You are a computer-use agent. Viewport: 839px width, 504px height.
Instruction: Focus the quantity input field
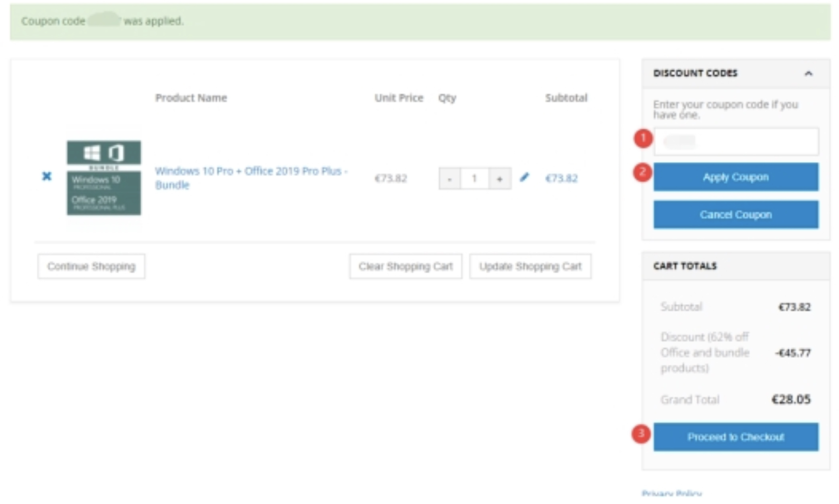coord(474,179)
